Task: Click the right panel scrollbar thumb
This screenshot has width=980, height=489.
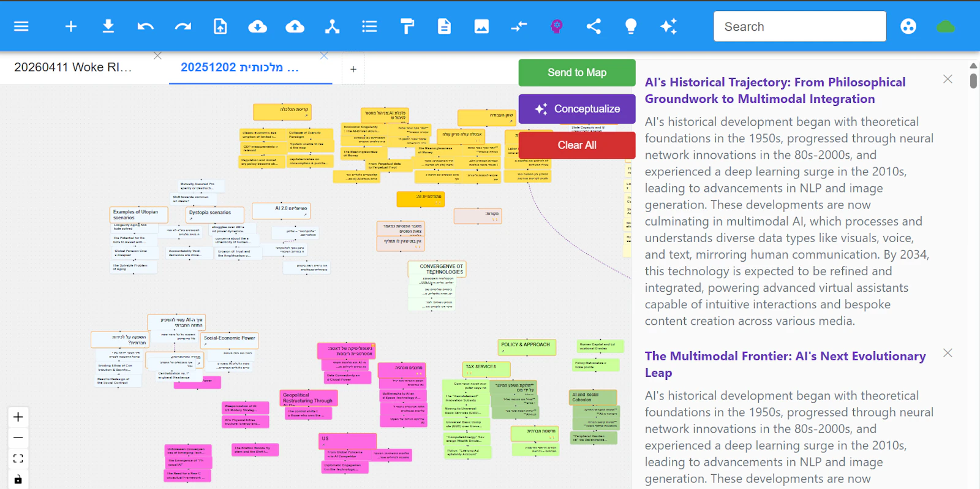Action: coord(973,81)
